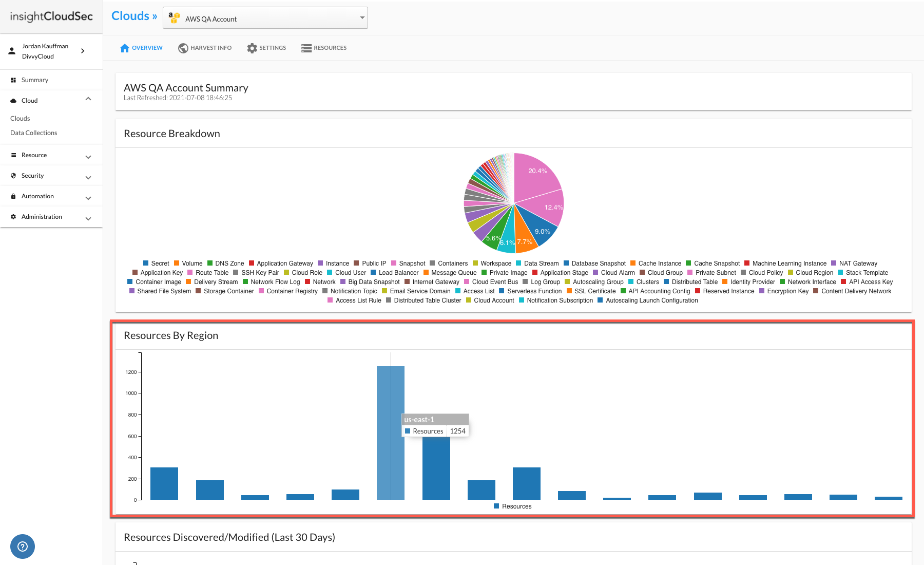Toggle the Load Balancer legend entry
This screenshot has width=924, height=565.
[x=395, y=273]
